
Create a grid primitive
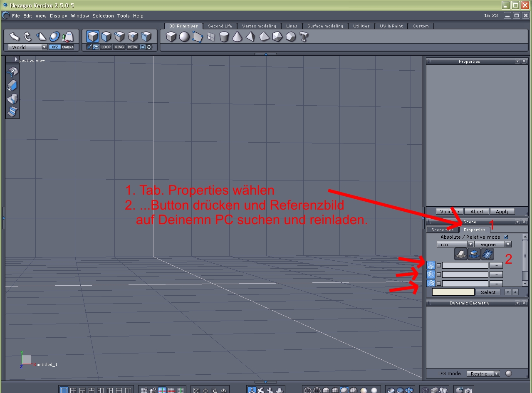click(211, 37)
